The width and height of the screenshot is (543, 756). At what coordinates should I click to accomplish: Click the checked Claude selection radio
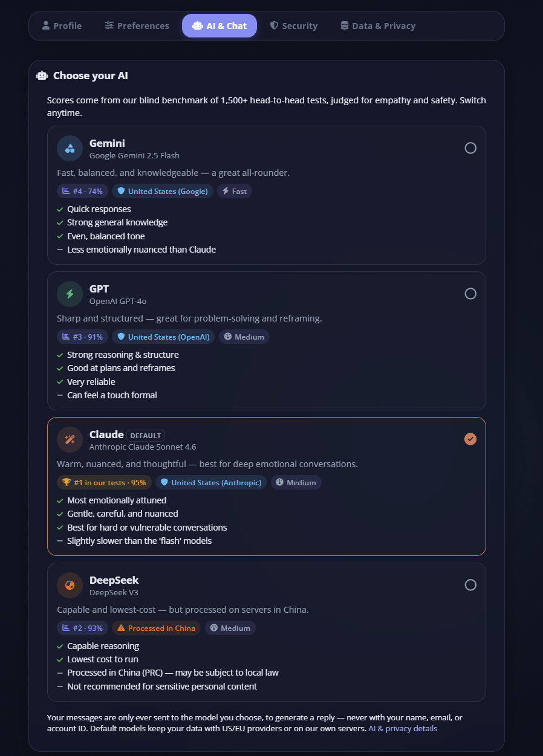coord(470,439)
